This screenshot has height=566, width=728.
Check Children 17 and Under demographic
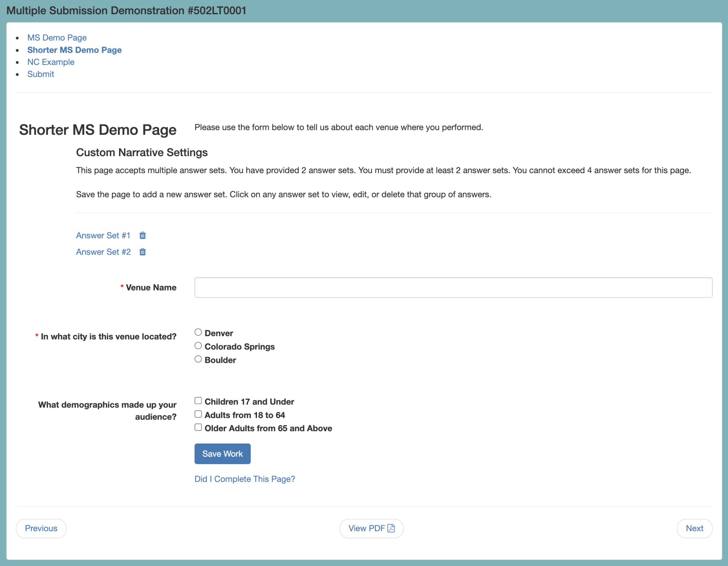tap(198, 400)
